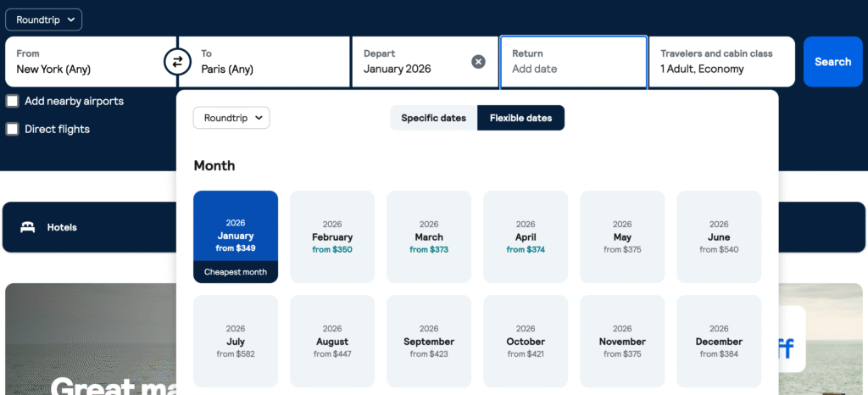Viewport: 868px width, 395px height.
Task: Pick December 2026 from $384
Action: (x=719, y=342)
